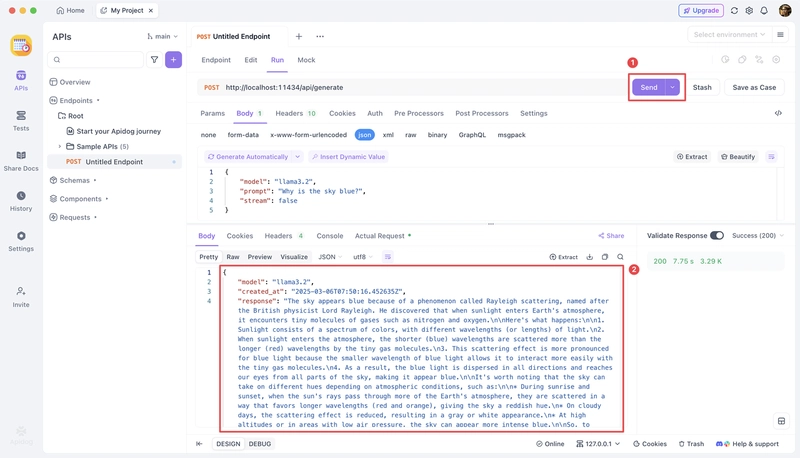Open the APIs sidebar section
This screenshot has height=458, width=800.
(21, 81)
